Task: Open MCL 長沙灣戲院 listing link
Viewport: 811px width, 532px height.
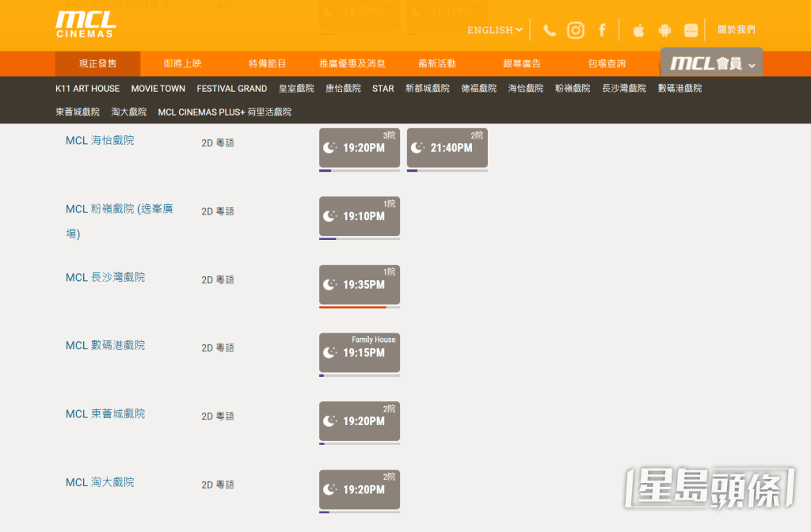Action: (x=105, y=278)
